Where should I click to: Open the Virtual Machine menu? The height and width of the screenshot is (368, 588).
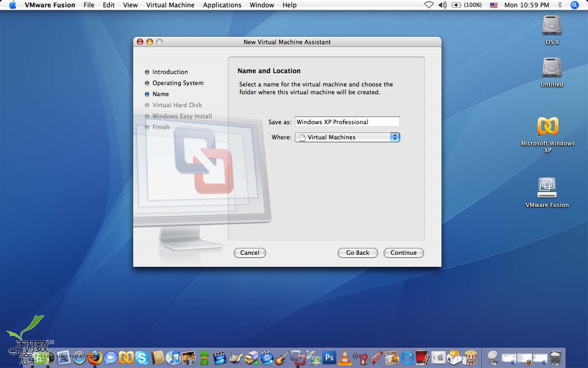pos(170,5)
